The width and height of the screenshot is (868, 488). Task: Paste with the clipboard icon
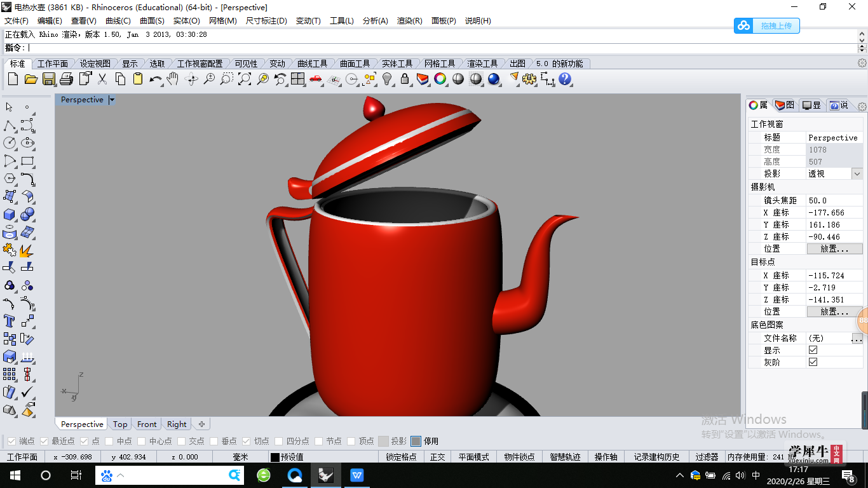tap(138, 79)
